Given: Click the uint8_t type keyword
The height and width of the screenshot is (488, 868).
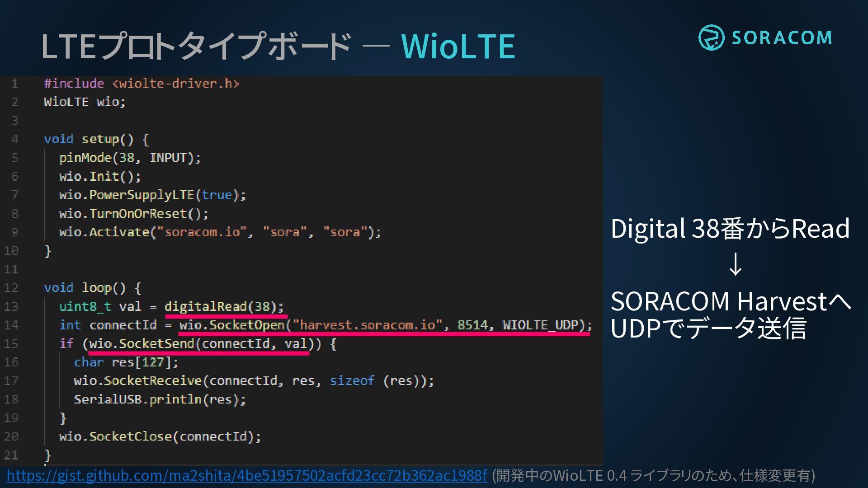Looking at the screenshot, I should pos(85,307).
